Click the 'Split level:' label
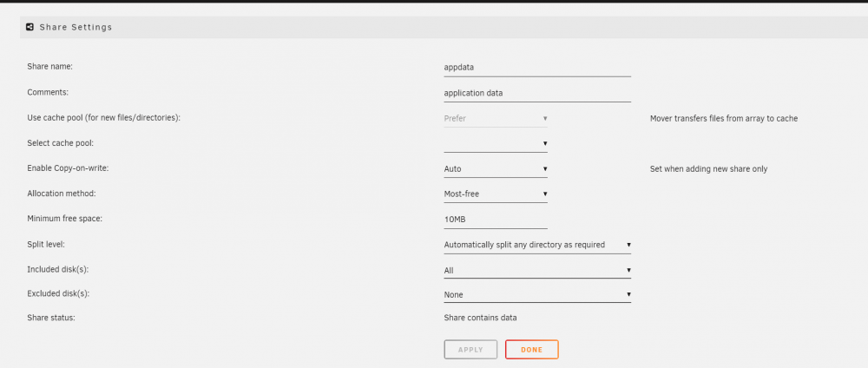The height and width of the screenshot is (368, 868). click(46, 244)
